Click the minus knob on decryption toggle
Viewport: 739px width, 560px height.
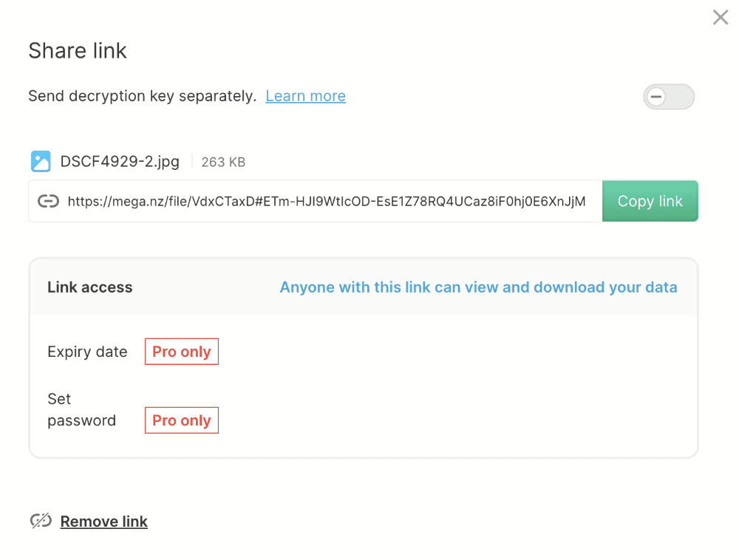tap(655, 97)
